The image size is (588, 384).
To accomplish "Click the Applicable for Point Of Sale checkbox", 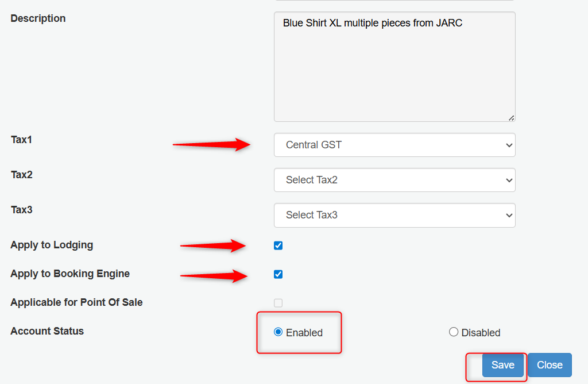I will [278, 303].
